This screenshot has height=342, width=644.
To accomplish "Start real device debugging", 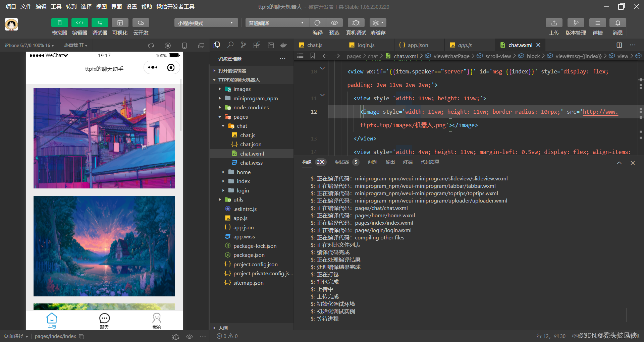I will click(356, 23).
